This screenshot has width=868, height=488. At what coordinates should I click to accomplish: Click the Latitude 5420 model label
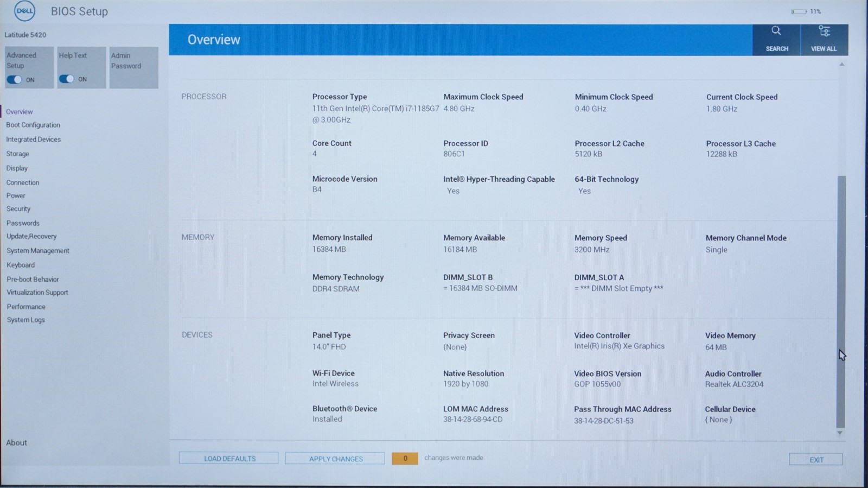25,35
